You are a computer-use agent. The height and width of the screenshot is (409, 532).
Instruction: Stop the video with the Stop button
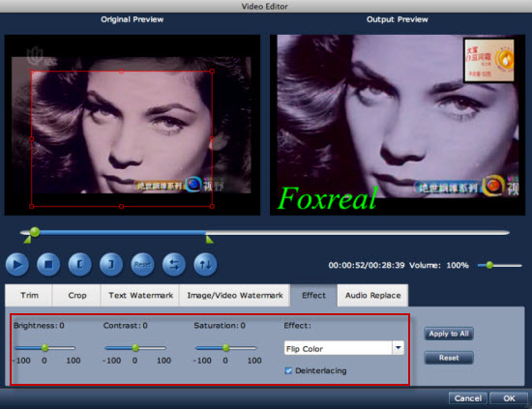[x=48, y=264]
